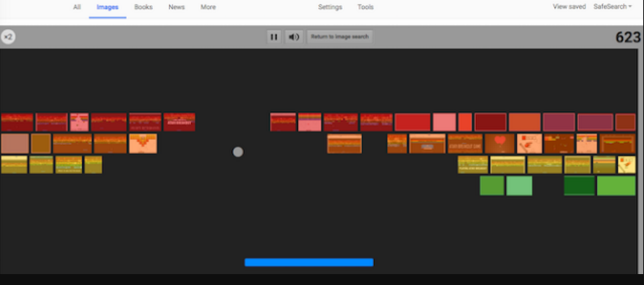Select the Images search tab
Viewport: 644px width, 285px height.
click(x=108, y=7)
